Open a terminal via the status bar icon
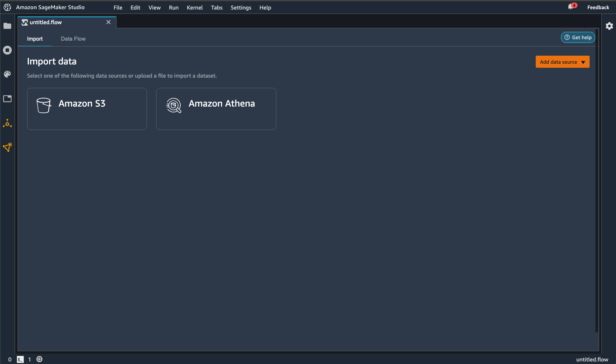Image resolution: width=616 pixels, height=364 pixels. click(19, 359)
